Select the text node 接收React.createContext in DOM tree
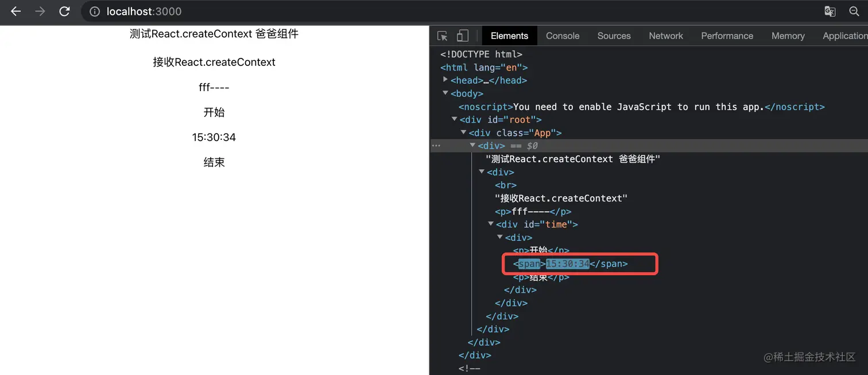Screen dimensions: 868x375 pos(561,198)
